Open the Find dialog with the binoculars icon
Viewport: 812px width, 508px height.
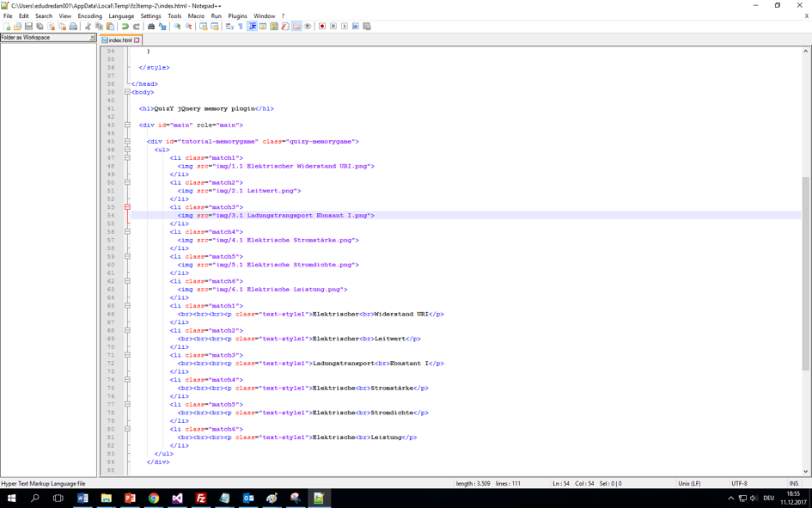click(151, 27)
